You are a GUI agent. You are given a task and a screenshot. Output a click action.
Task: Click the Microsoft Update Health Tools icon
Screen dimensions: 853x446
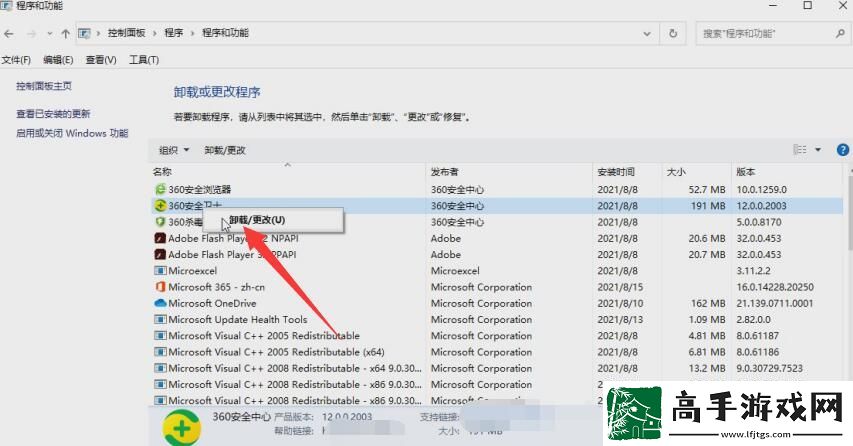tap(160, 319)
